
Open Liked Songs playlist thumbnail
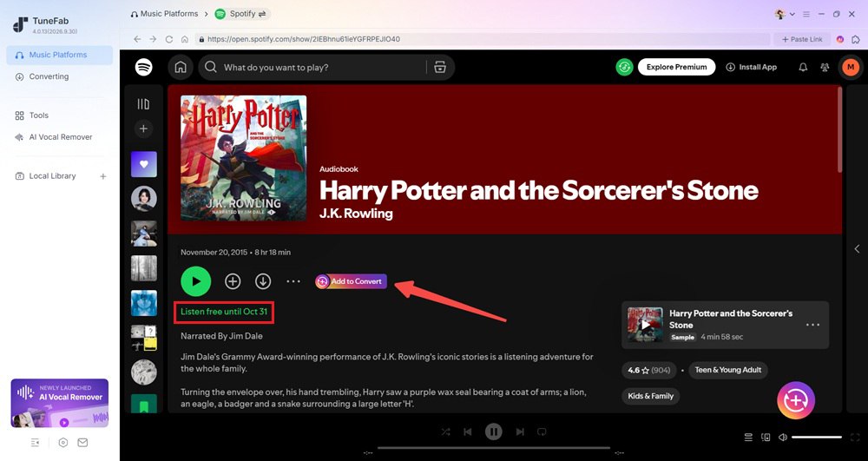(144, 164)
